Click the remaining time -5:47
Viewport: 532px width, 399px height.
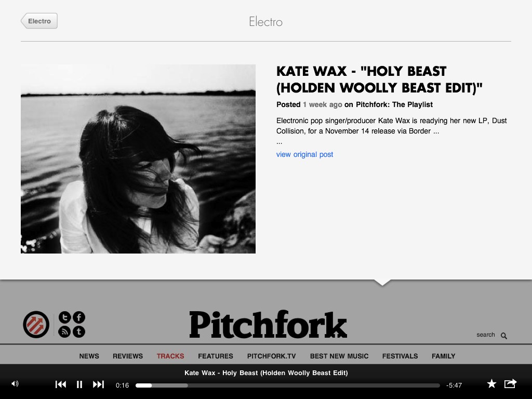[x=454, y=385]
